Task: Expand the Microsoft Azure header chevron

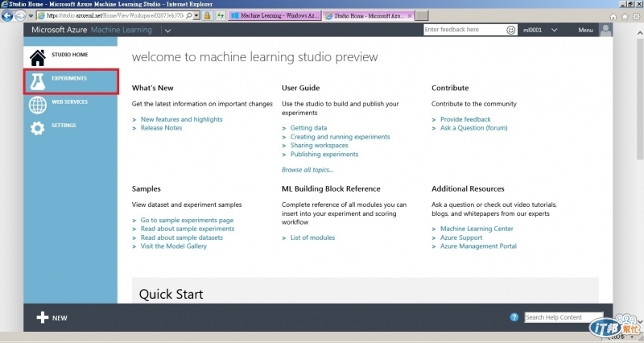Action: click(x=167, y=31)
